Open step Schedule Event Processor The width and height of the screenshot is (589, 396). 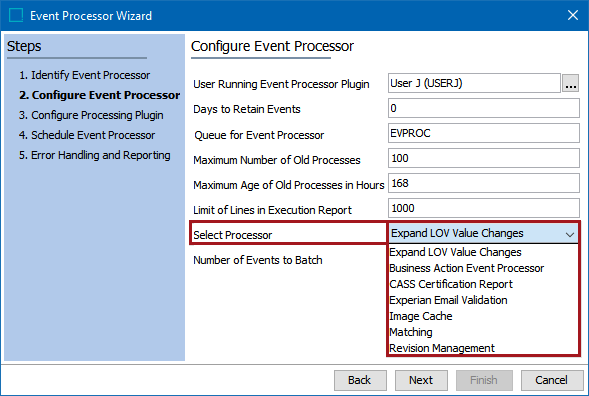[x=87, y=135]
